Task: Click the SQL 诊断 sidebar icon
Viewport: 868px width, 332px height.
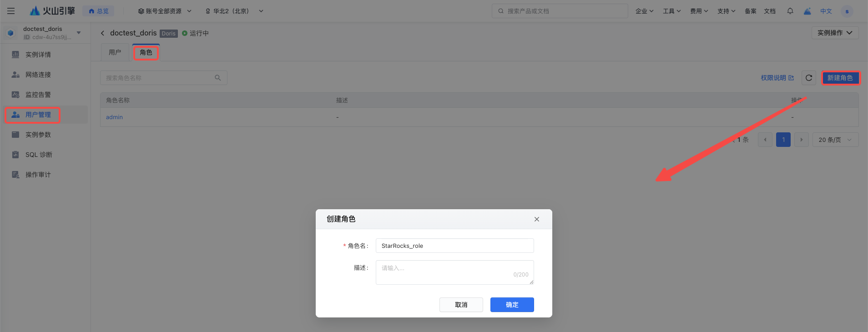Action: click(15, 155)
